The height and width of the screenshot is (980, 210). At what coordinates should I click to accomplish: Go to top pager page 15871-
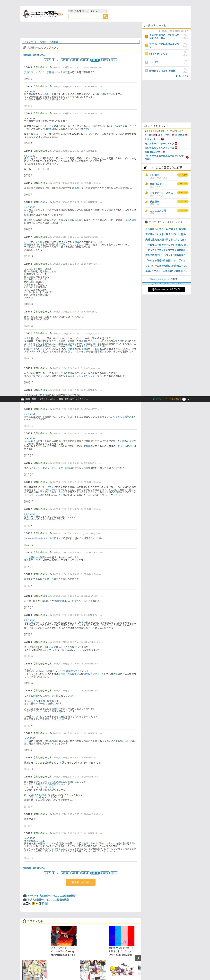(x=105, y=60)
